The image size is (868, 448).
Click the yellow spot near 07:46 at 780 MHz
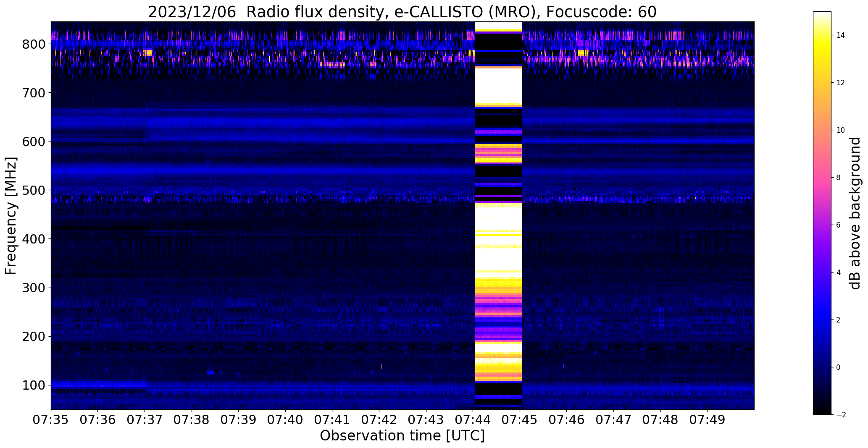[x=583, y=53]
